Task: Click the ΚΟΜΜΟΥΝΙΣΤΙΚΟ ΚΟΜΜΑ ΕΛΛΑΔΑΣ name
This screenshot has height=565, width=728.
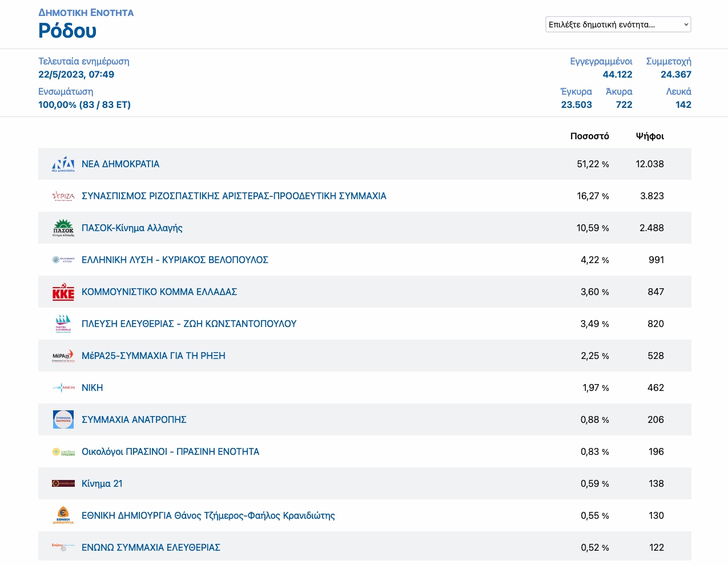Action: (x=159, y=292)
